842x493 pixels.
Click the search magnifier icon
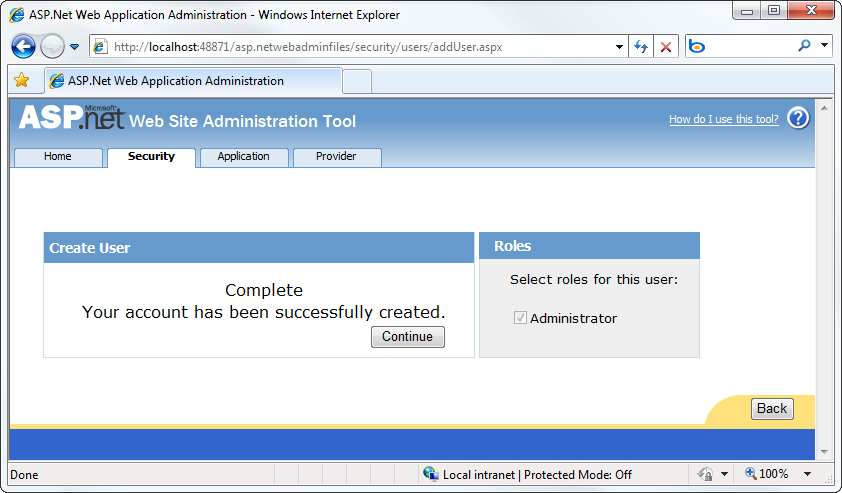[805, 47]
